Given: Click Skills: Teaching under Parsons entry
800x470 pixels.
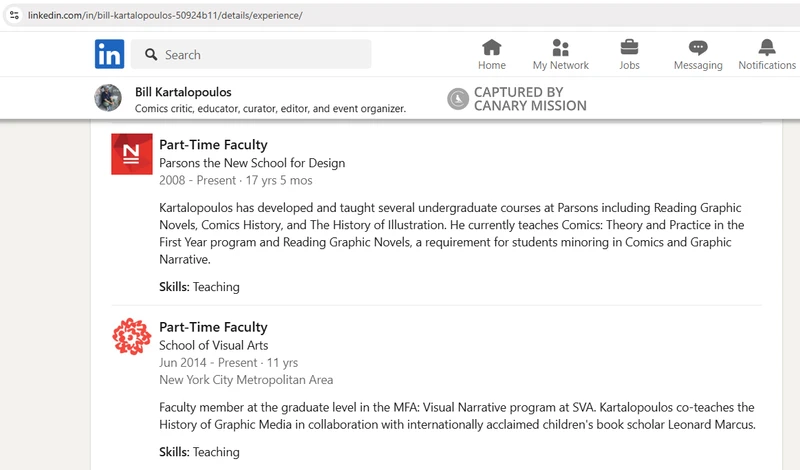Looking at the screenshot, I should tap(199, 287).
